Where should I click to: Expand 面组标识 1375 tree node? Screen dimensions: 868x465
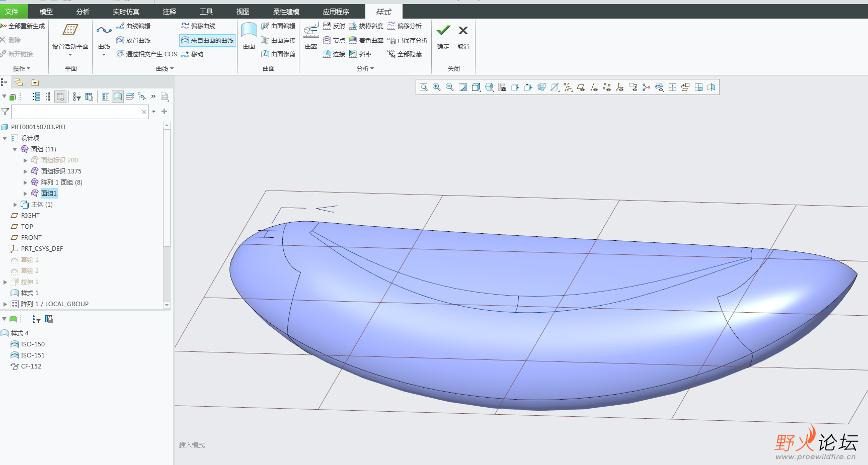(25, 171)
